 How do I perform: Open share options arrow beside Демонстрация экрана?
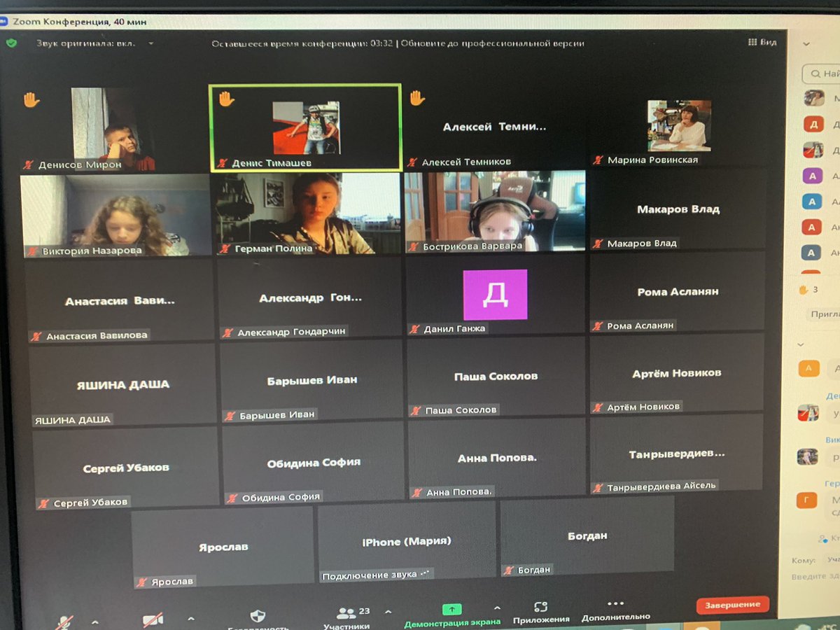497,608
